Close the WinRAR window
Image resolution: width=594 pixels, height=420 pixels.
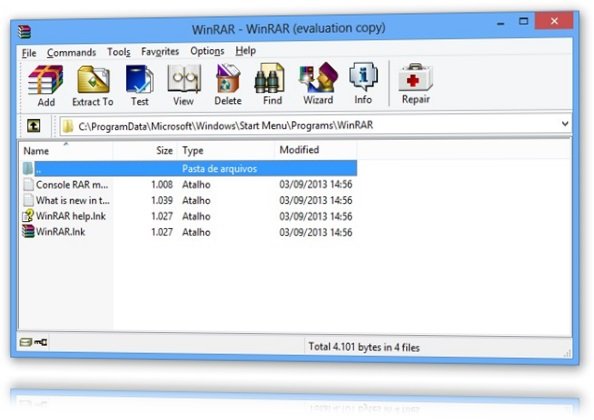click(x=554, y=21)
